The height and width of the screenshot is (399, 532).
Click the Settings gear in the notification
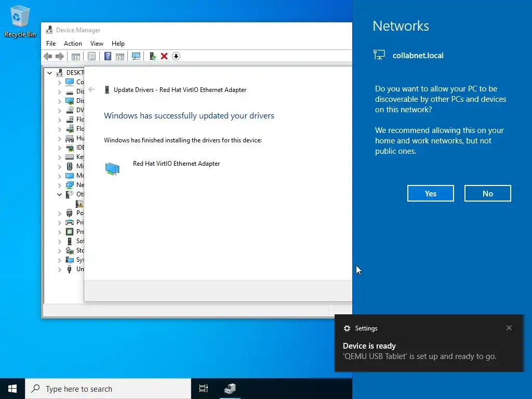tap(347, 328)
